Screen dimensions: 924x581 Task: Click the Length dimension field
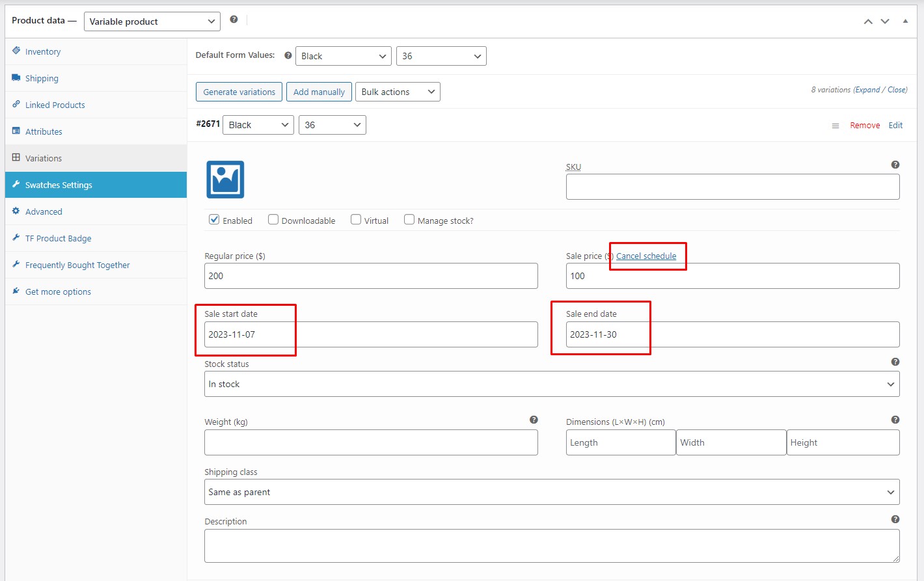[x=621, y=442]
